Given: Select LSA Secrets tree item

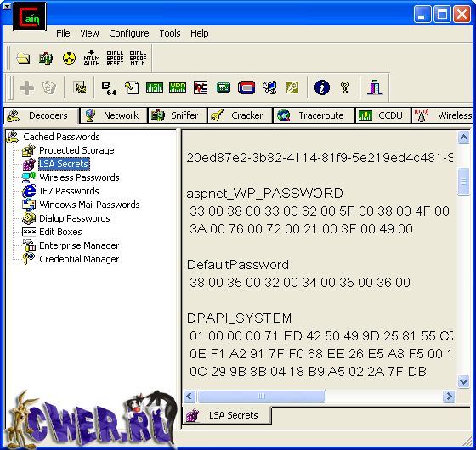Looking at the screenshot, I should click(x=64, y=164).
